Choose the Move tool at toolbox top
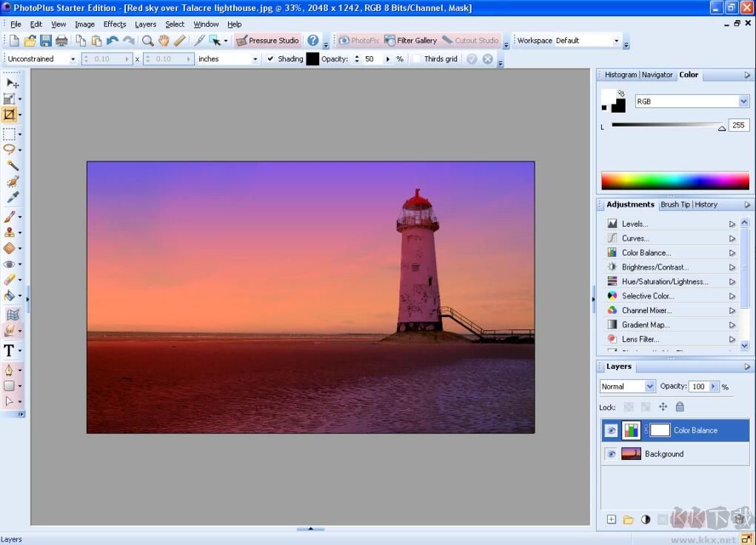 tap(12, 83)
